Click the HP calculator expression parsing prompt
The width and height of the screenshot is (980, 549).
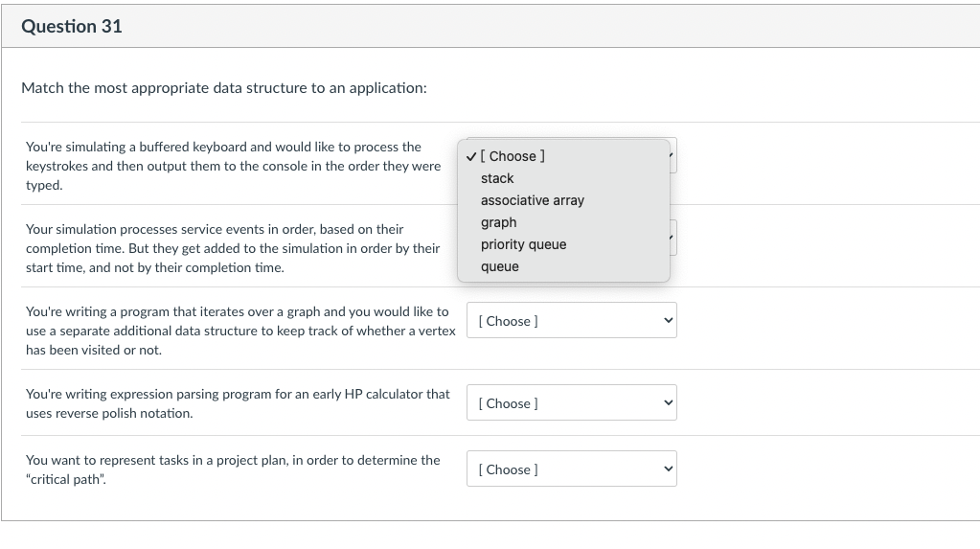pos(237,403)
